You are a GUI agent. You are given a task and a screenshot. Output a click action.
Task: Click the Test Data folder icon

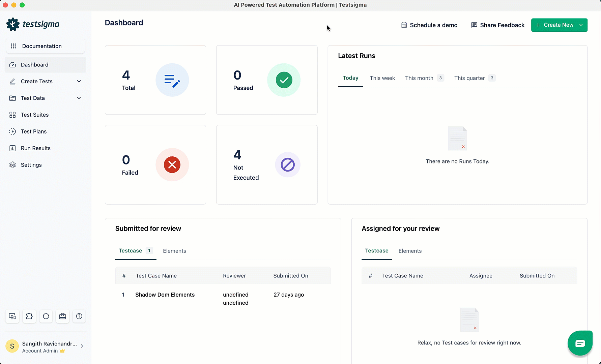pyautogui.click(x=12, y=98)
